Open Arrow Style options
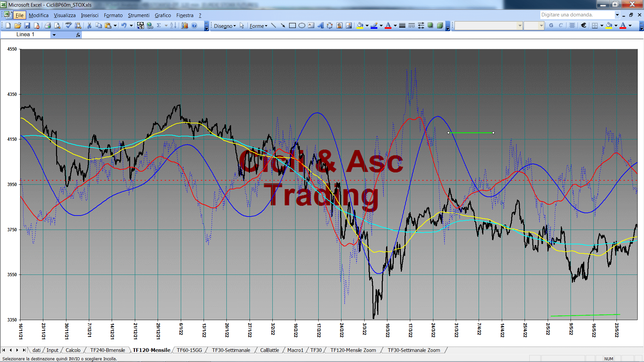644x362 pixels. (x=421, y=25)
